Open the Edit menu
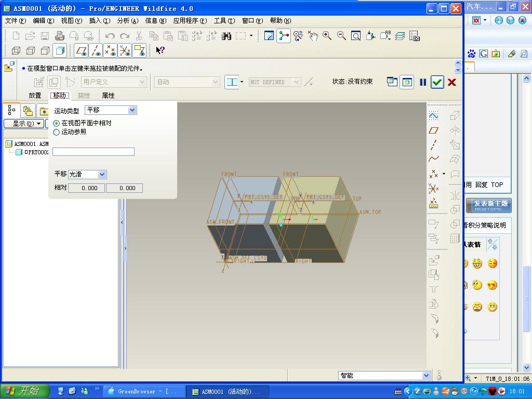Image resolution: width=532 pixels, height=399 pixels. (x=44, y=21)
